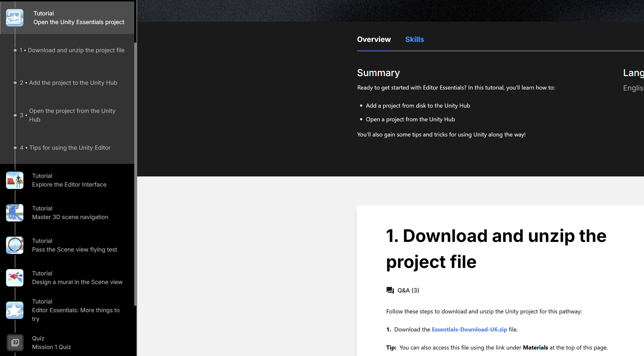
Task: Switch to the Skills tab
Action: tap(415, 39)
